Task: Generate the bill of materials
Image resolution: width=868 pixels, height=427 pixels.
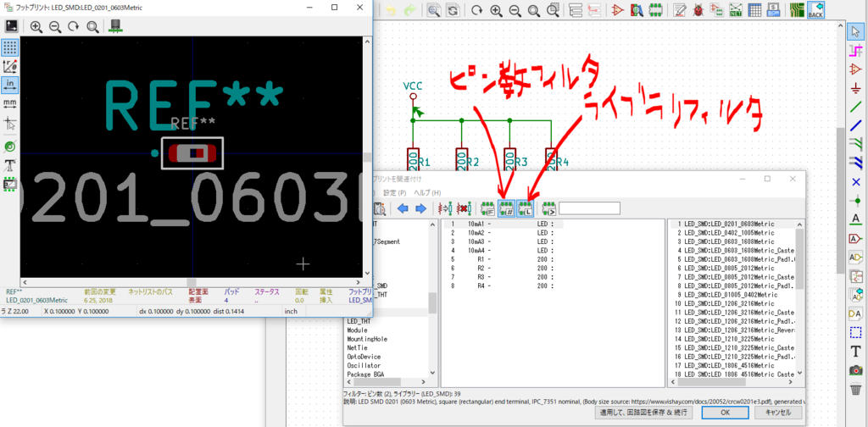Action: (x=773, y=10)
